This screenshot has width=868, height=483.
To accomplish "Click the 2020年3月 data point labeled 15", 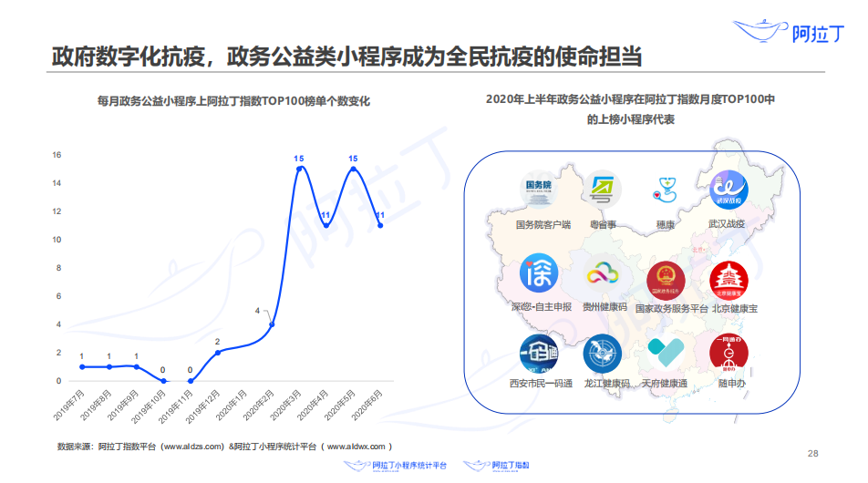I will pyautogui.click(x=299, y=169).
